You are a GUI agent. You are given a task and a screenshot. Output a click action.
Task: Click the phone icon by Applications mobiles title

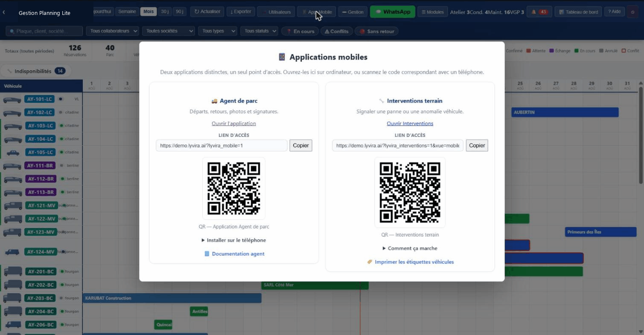pyautogui.click(x=282, y=57)
